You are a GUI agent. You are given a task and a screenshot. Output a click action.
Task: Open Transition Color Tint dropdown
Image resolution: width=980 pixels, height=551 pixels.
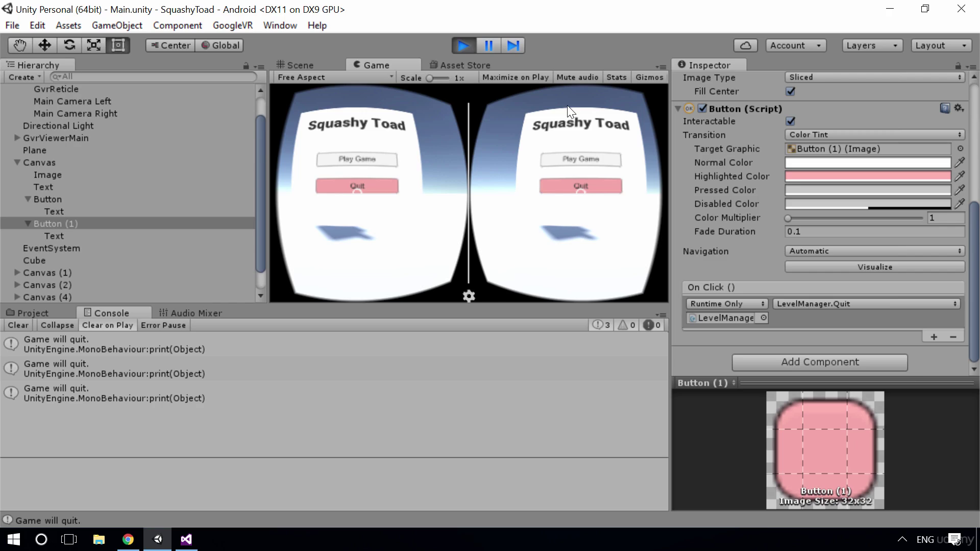point(874,135)
